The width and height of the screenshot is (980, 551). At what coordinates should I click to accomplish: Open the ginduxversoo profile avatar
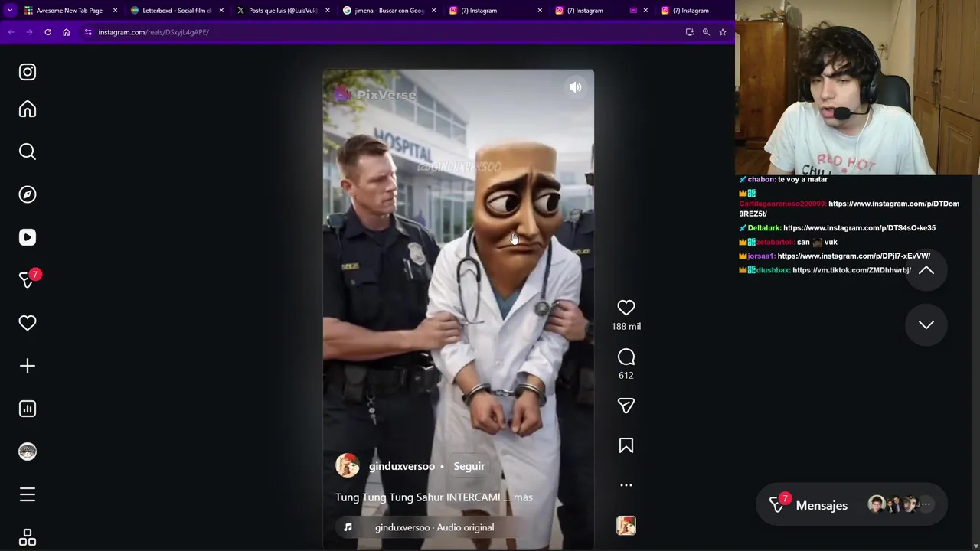tap(348, 466)
